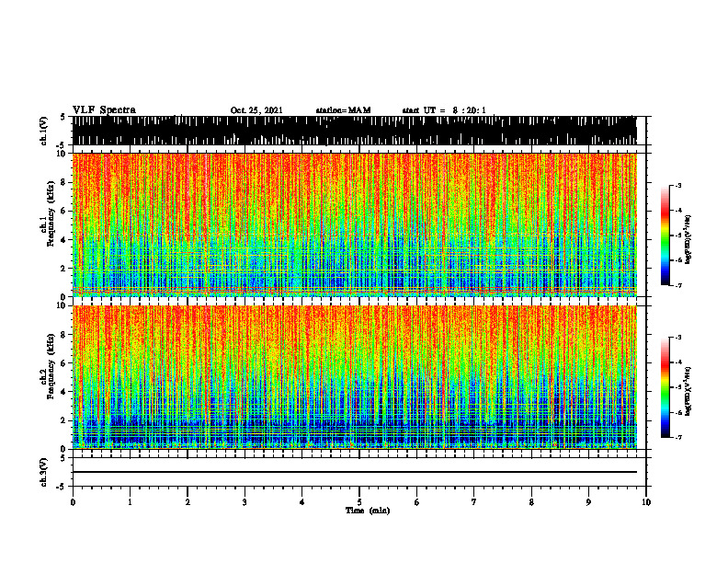Click the ch.2 spectrogram color bar

coord(665,387)
